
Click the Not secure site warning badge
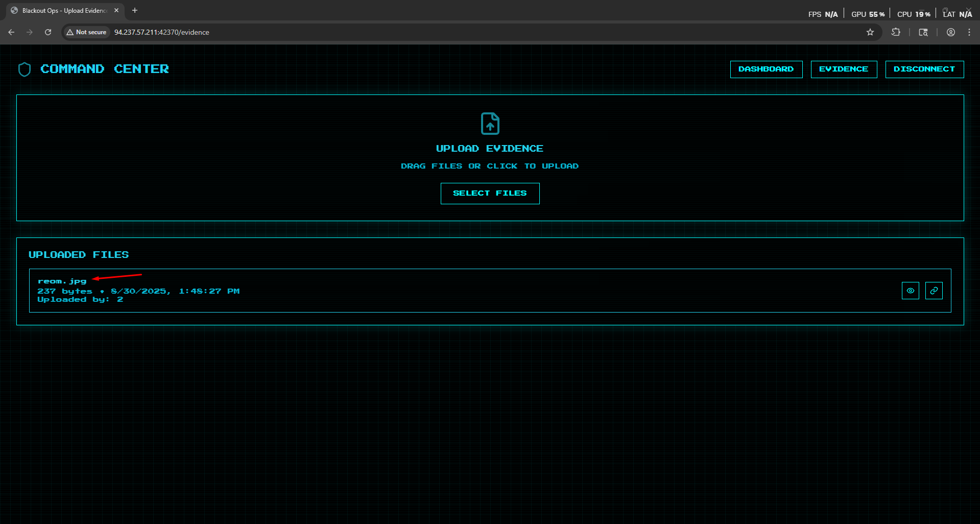pos(87,32)
